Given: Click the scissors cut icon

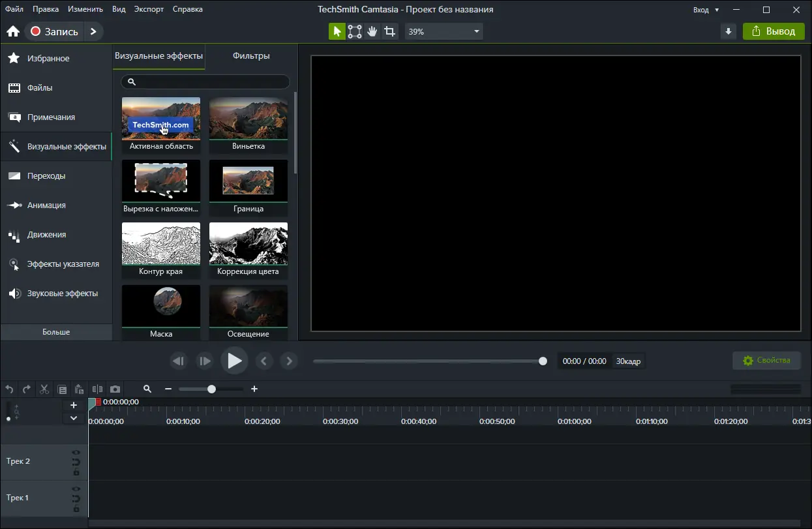Looking at the screenshot, I should tap(44, 389).
